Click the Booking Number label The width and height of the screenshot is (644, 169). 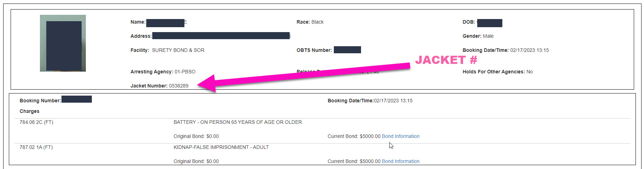(40, 101)
